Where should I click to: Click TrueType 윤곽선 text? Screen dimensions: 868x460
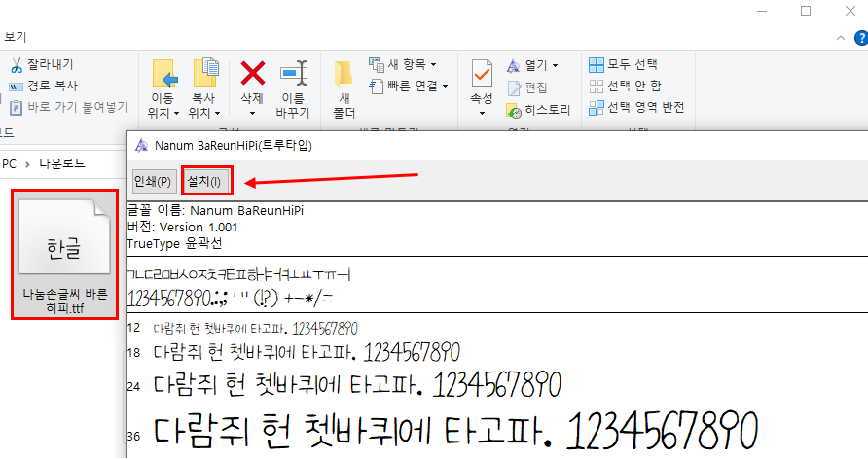pos(174,244)
